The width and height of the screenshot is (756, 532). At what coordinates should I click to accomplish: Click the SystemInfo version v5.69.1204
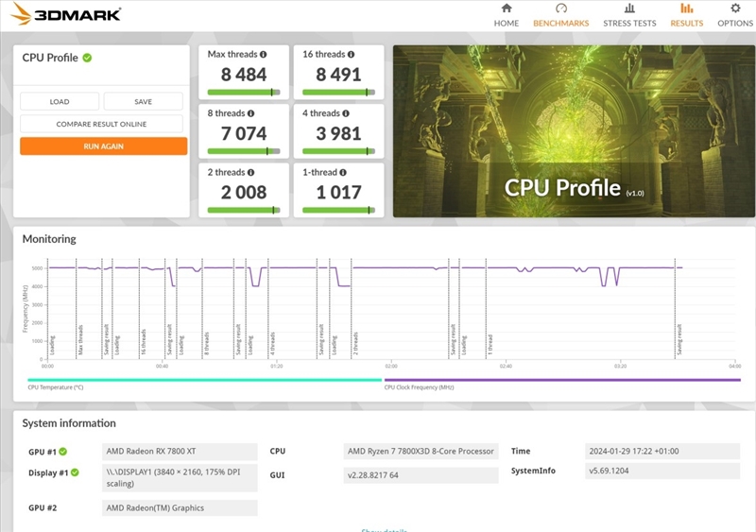point(662,471)
